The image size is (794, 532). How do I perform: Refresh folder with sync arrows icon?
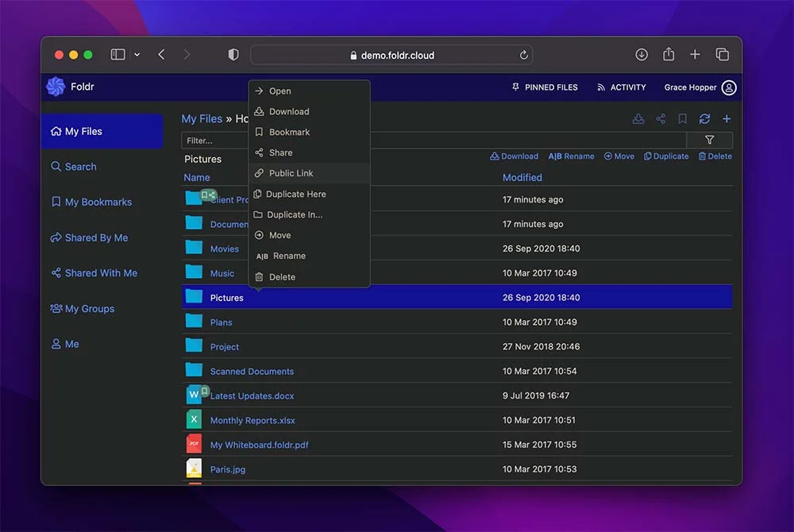pyautogui.click(x=704, y=119)
